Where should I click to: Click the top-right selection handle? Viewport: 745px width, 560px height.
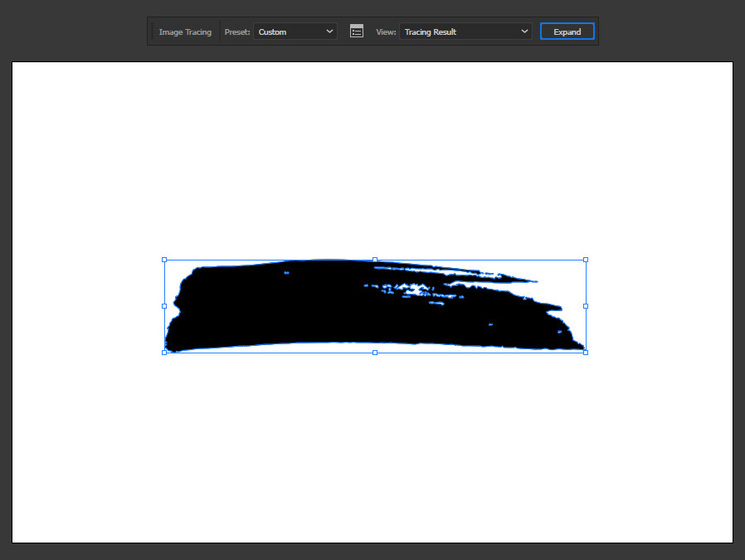pyautogui.click(x=586, y=260)
